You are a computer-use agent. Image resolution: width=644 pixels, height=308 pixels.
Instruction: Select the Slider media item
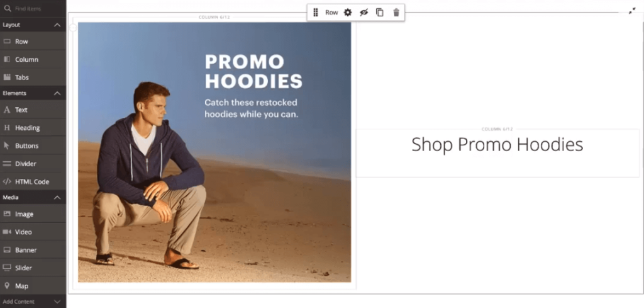click(33, 268)
